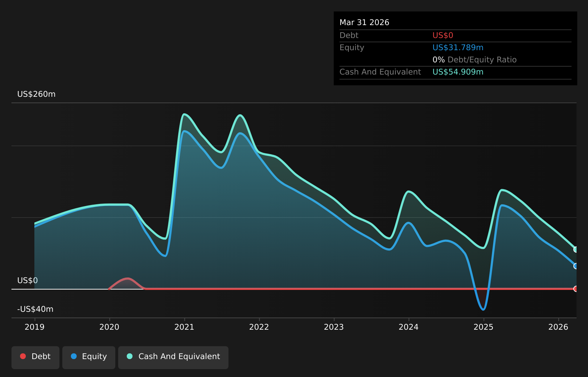Click the US$0 debt value in tooltip

443,35
